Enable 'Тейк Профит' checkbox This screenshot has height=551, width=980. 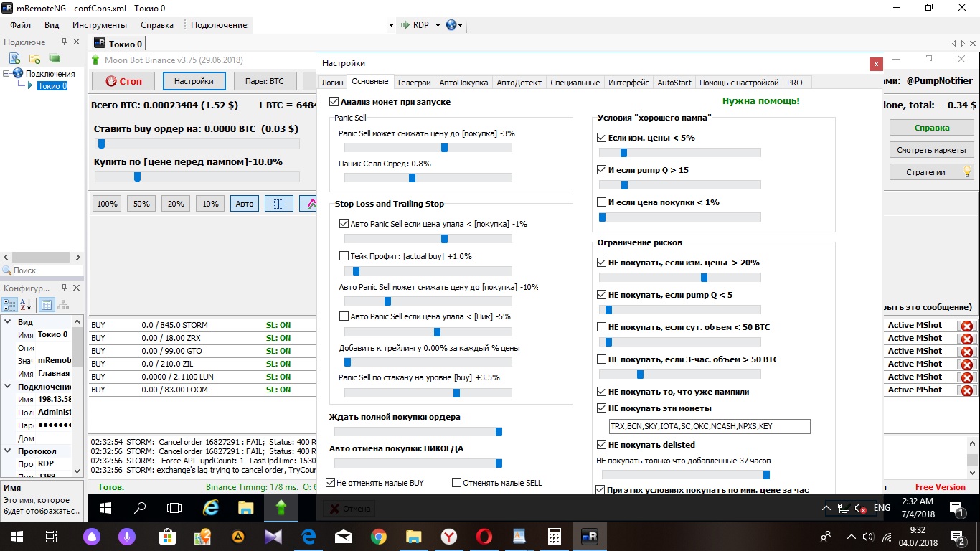[x=344, y=256]
